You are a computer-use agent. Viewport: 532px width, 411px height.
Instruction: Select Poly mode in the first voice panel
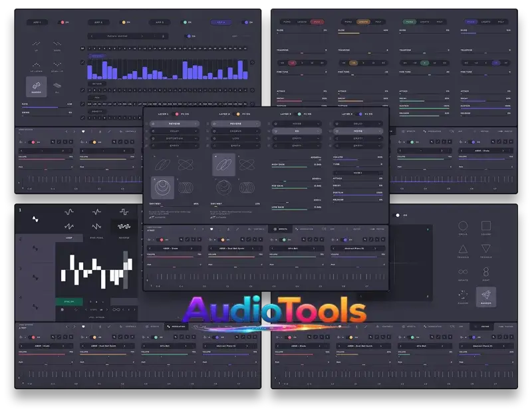[317, 20]
